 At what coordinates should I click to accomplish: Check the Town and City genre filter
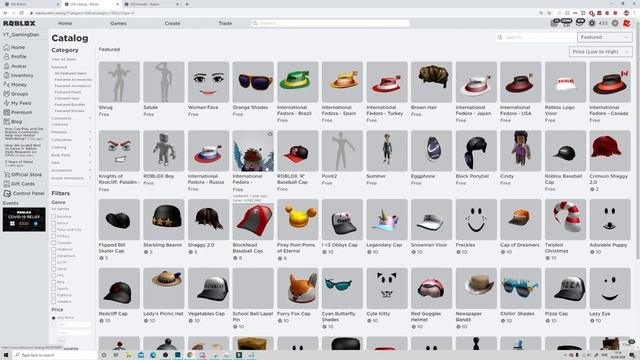(x=53, y=229)
